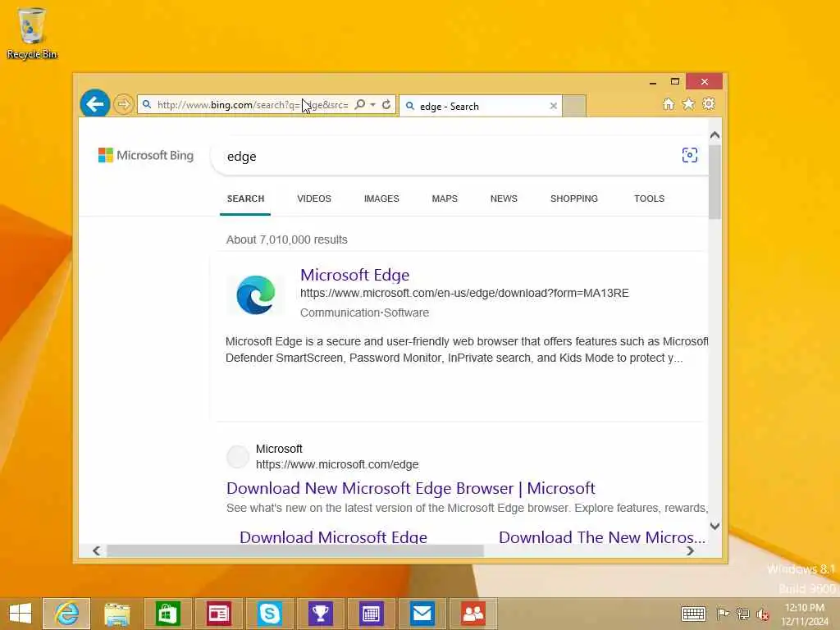Click the horizontal scrollbar left arrow
Screen dimensions: 840x630
click(97, 550)
